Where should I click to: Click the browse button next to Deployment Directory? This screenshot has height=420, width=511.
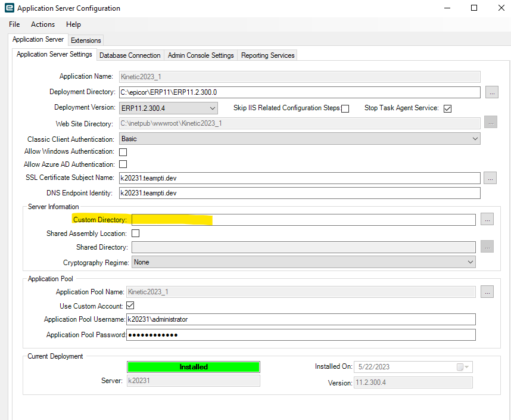click(x=491, y=92)
